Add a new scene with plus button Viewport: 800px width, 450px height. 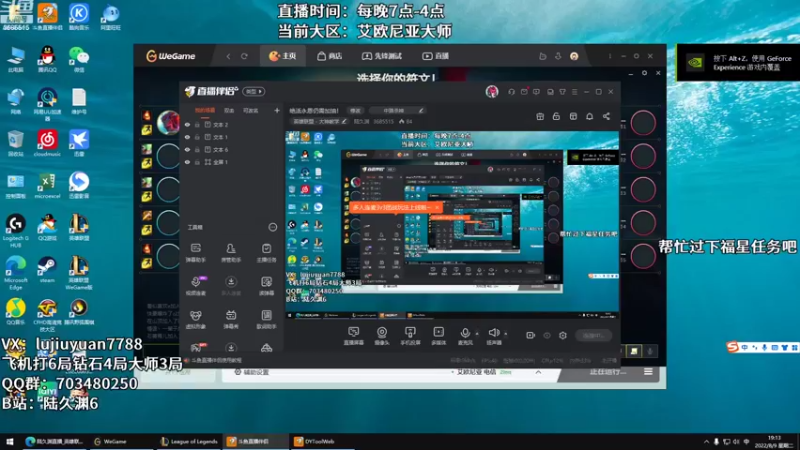click(x=277, y=110)
